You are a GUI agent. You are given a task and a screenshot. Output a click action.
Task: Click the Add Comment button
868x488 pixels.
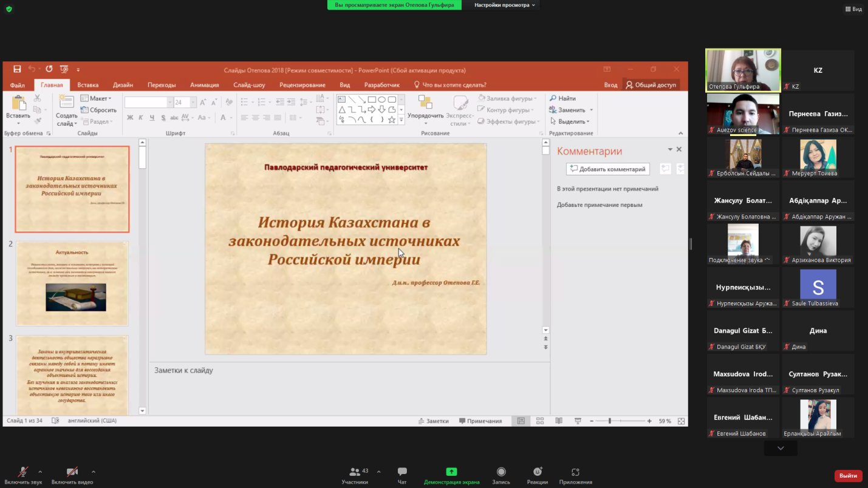pos(607,169)
